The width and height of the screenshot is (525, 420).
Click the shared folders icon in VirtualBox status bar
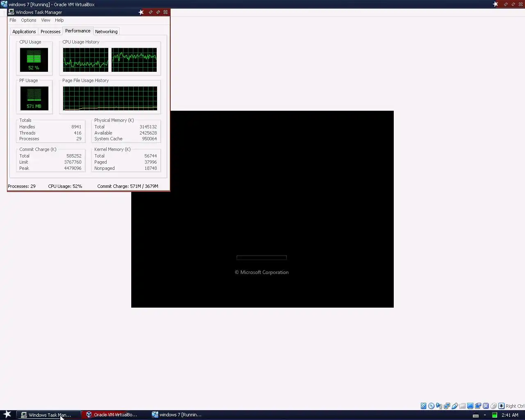[x=462, y=406]
